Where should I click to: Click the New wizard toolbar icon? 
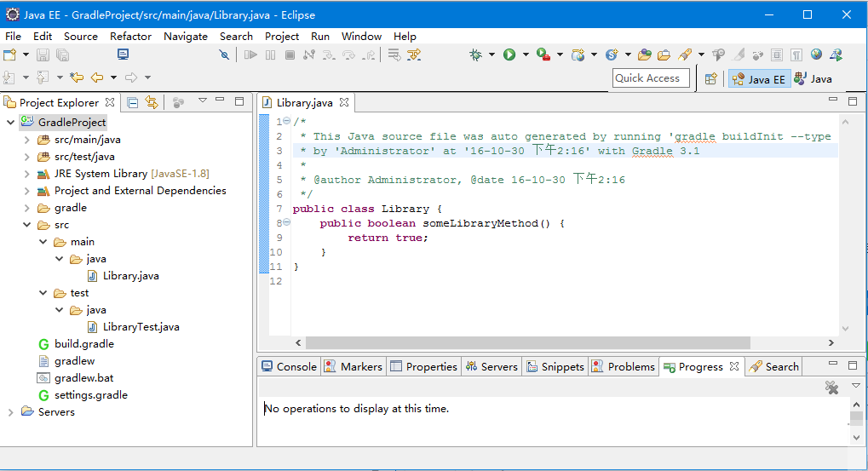click(x=10, y=55)
